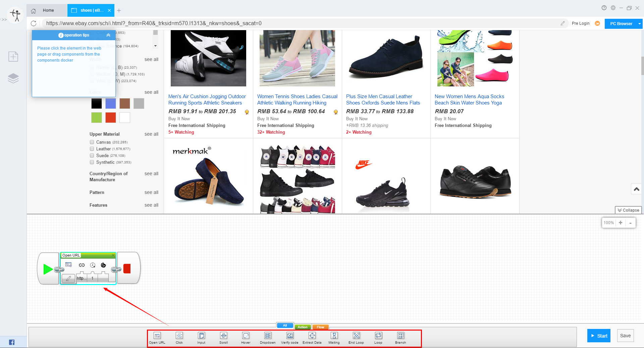Open Men's Air Cushion Jogging sneakers link
The width and height of the screenshot is (644, 348).
(x=207, y=99)
